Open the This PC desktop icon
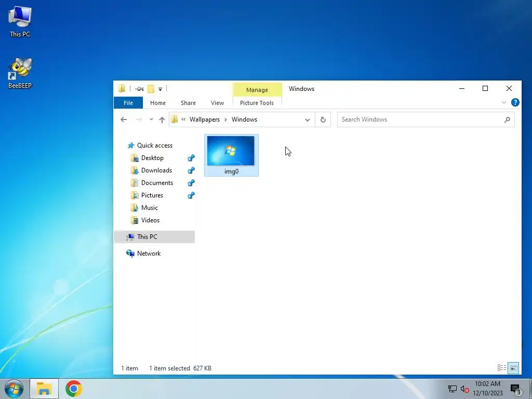This screenshot has width=532, height=399. (x=20, y=21)
